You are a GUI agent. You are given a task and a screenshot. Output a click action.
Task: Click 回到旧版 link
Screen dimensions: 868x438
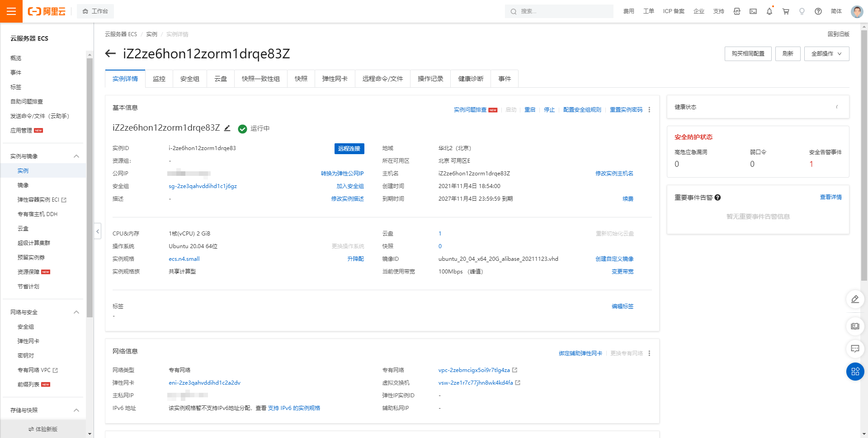pos(838,34)
